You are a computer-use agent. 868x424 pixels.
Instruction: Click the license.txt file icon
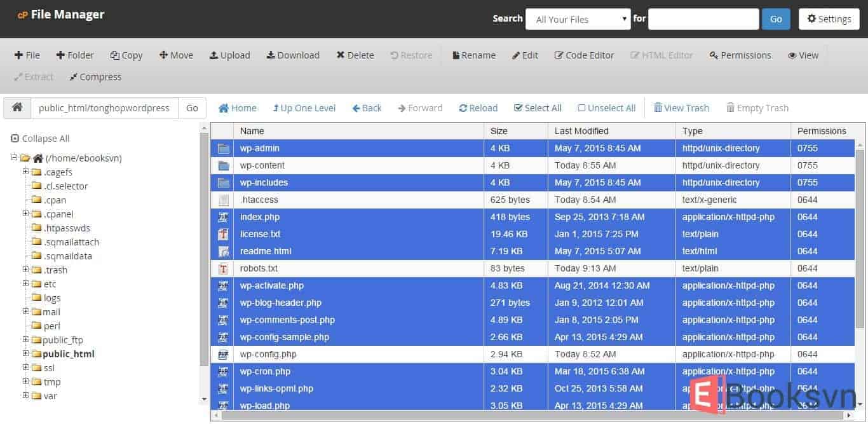pos(223,234)
